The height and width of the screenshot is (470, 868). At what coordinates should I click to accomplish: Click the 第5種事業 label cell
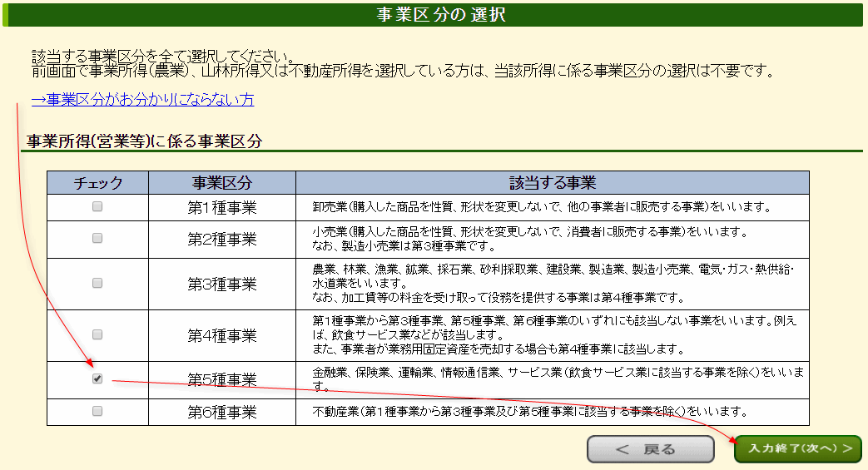click(x=221, y=380)
